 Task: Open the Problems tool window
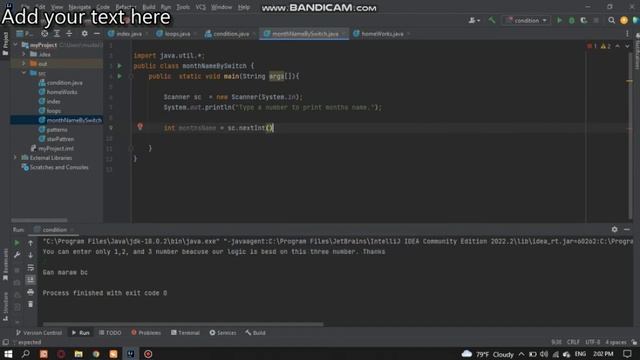pyautogui.click(x=146, y=333)
